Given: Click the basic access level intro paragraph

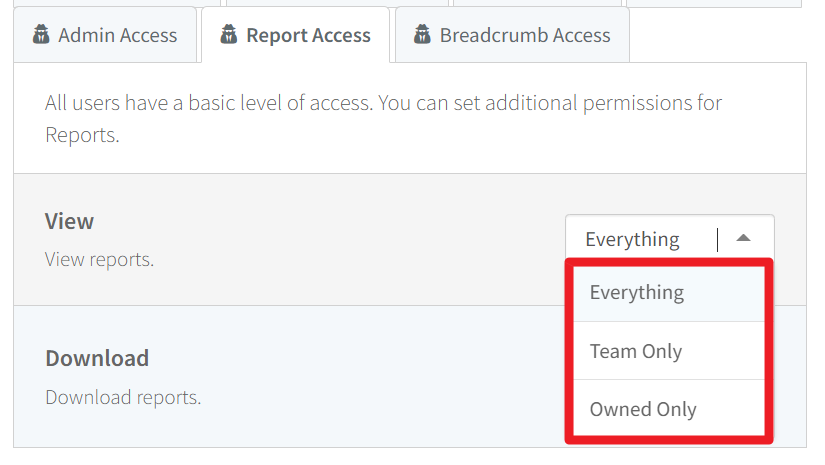Looking at the screenshot, I should [384, 119].
